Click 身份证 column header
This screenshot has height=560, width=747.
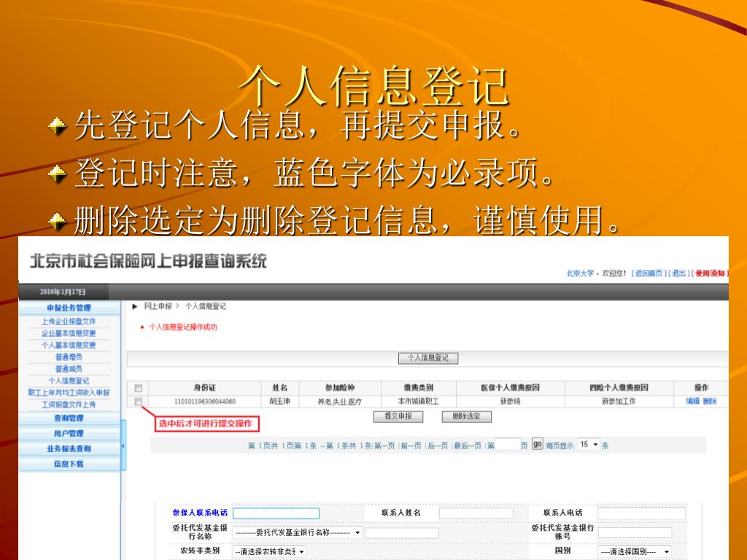205,388
